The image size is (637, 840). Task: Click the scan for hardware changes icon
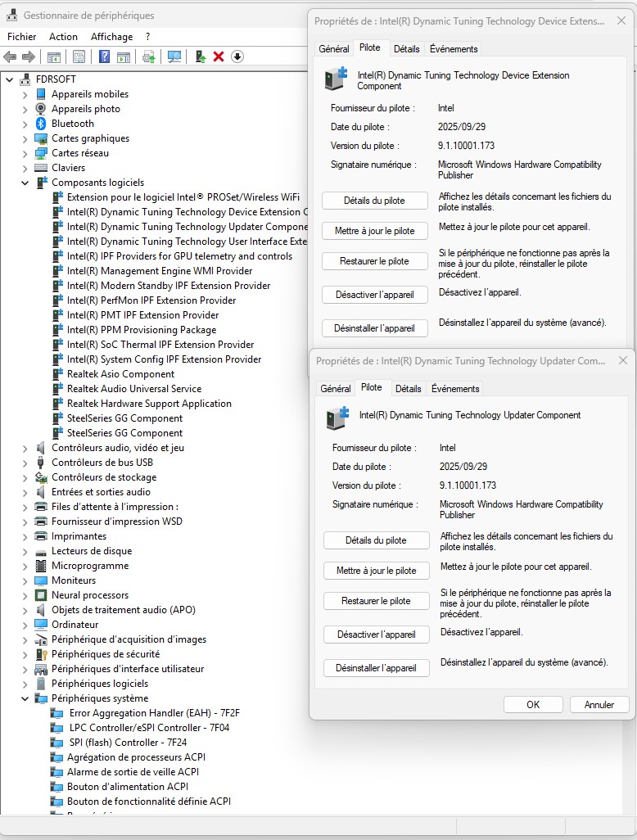(x=174, y=56)
